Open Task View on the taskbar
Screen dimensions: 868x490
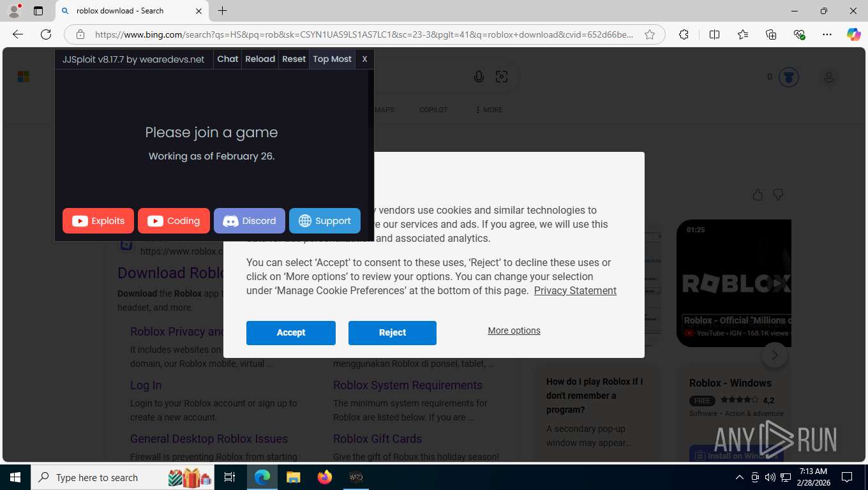[230, 477]
